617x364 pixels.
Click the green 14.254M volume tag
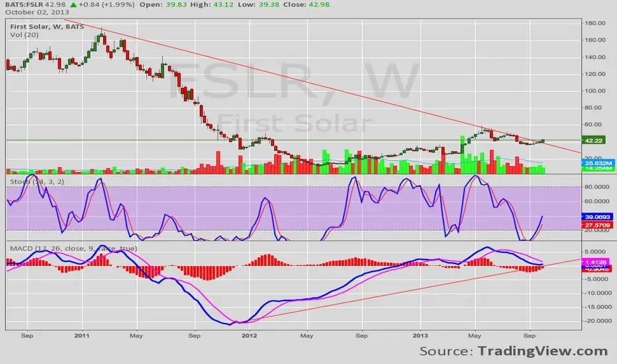(597, 168)
